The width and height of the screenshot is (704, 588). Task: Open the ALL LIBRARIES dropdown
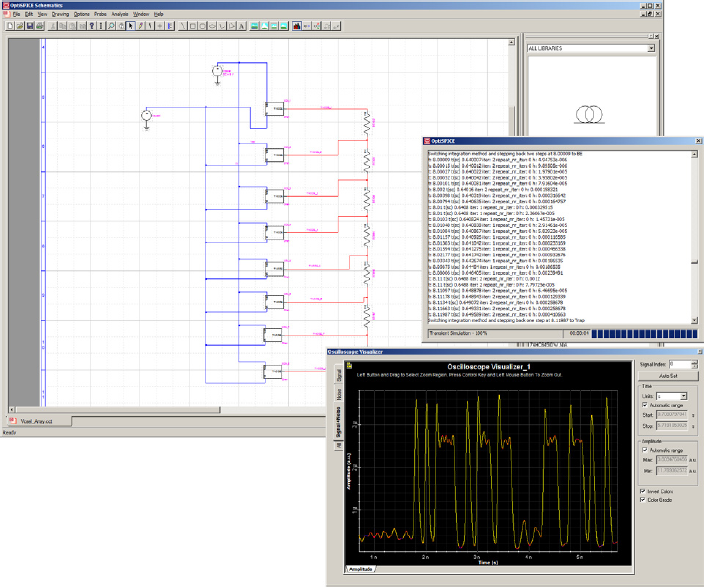point(650,47)
